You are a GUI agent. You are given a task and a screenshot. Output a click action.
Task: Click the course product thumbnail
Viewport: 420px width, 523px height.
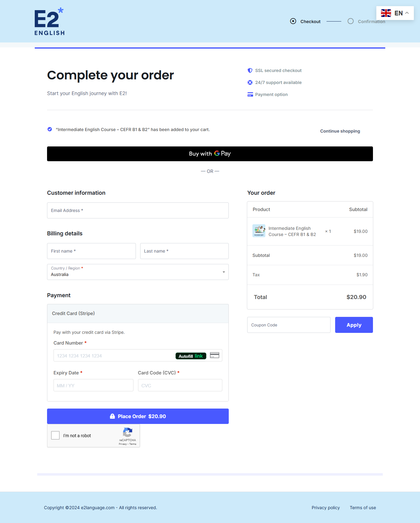259,231
